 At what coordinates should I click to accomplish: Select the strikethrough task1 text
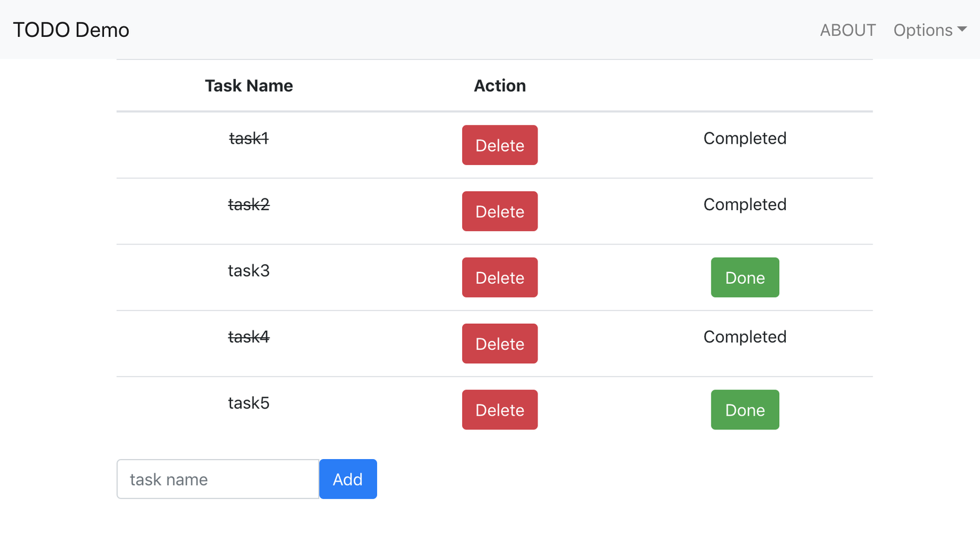pos(249,138)
